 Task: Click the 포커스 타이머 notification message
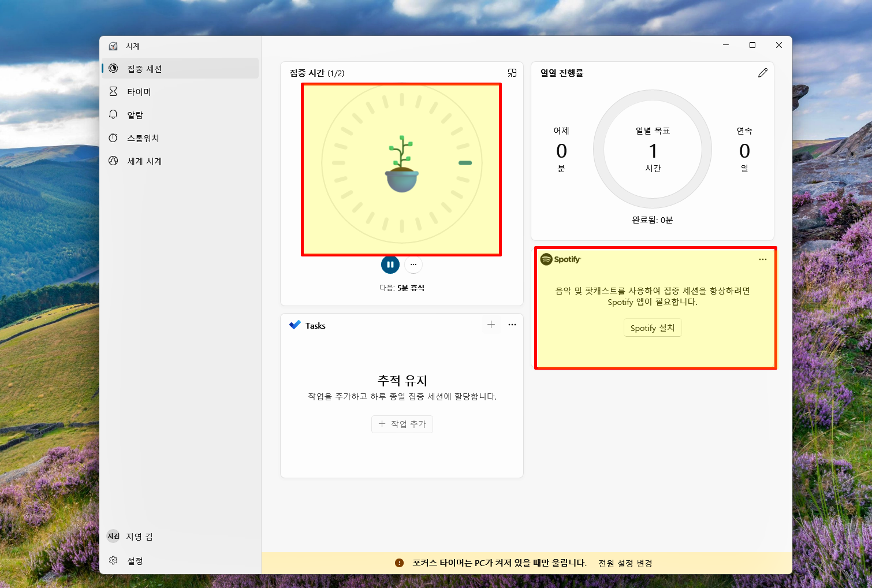click(500, 563)
